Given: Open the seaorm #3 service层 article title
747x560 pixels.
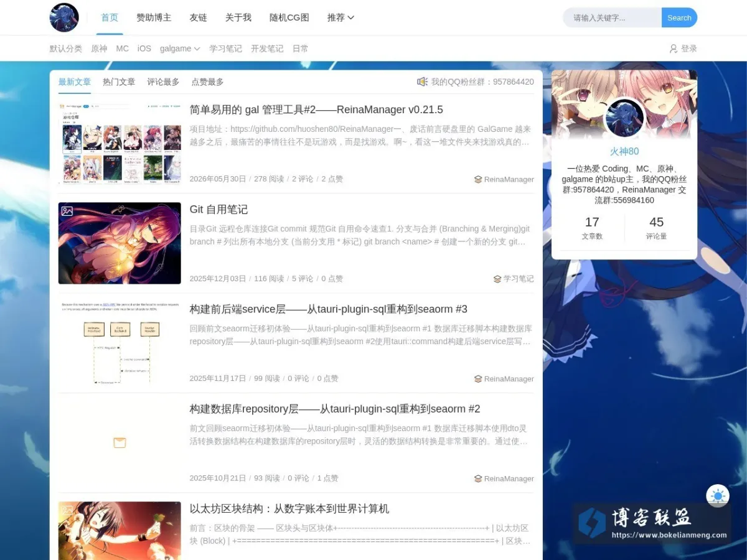Looking at the screenshot, I should [x=329, y=309].
